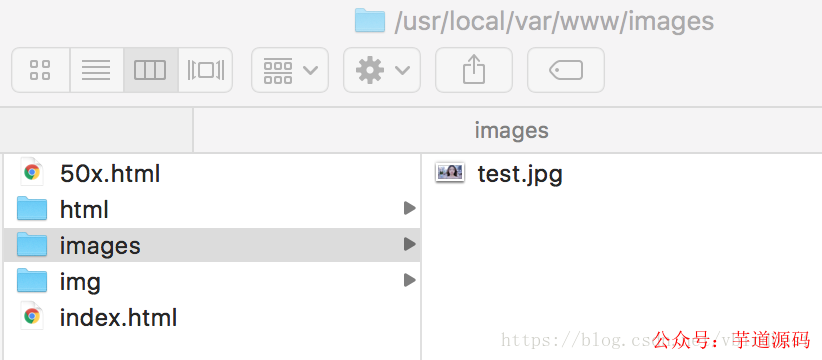Select the html folder
This screenshot has width=822, height=360.
(212, 210)
